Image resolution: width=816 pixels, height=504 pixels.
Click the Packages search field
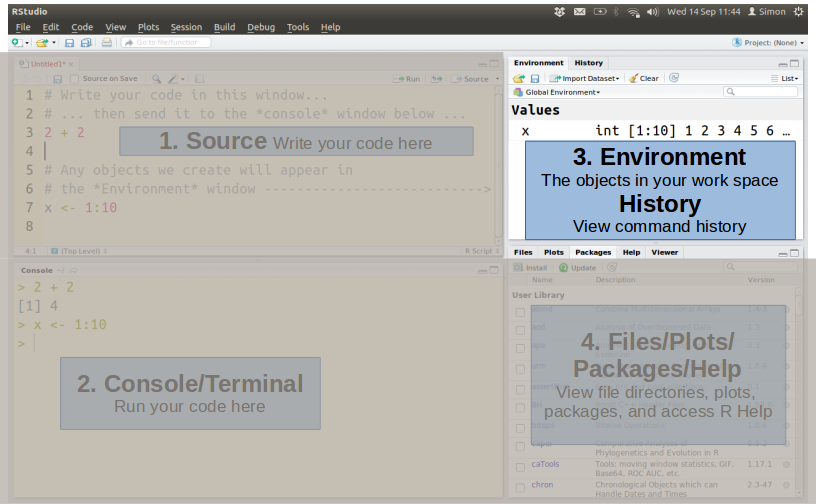click(760, 267)
